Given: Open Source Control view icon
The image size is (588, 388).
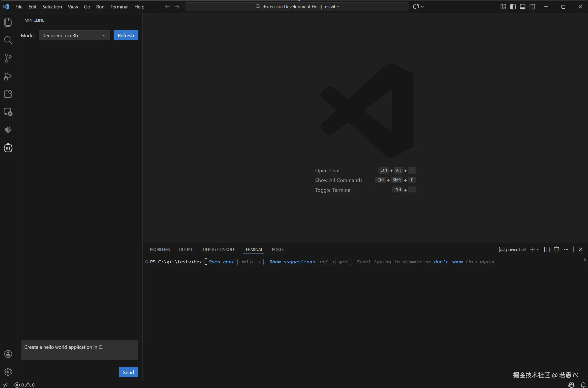Looking at the screenshot, I should (x=8, y=58).
